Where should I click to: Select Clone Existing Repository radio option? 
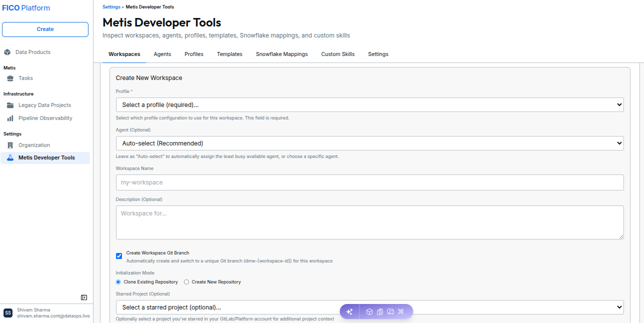click(x=118, y=282)
